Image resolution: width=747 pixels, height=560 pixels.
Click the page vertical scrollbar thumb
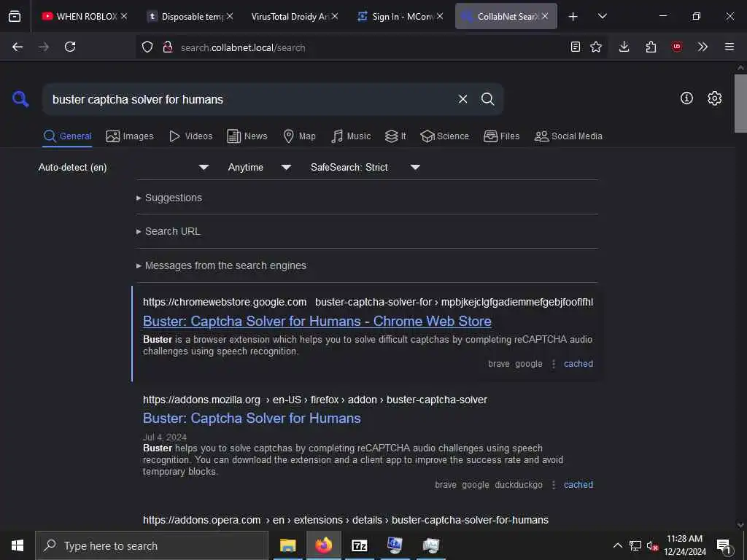[740, 104]
